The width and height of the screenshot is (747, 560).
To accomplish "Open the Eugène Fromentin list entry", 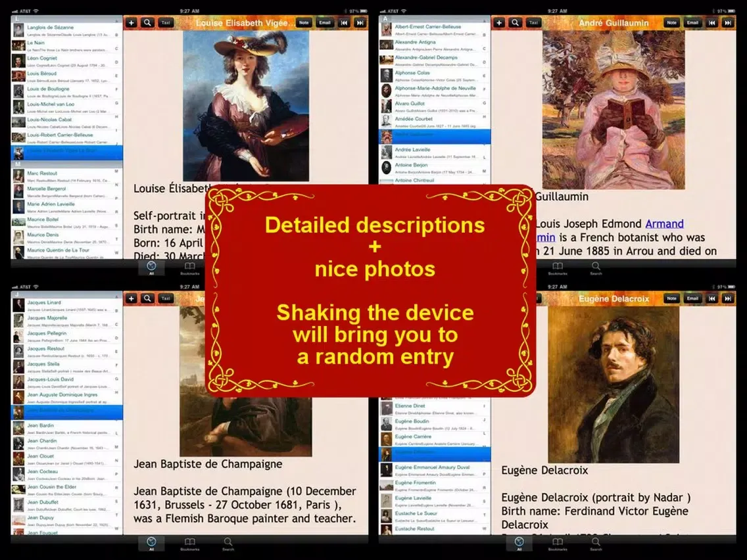I will coord(435,486).
